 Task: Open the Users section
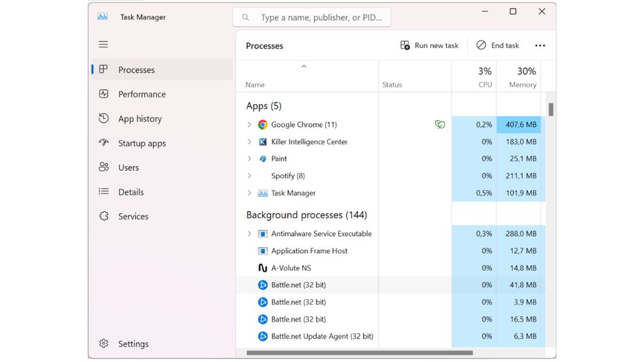click(128, 167)
